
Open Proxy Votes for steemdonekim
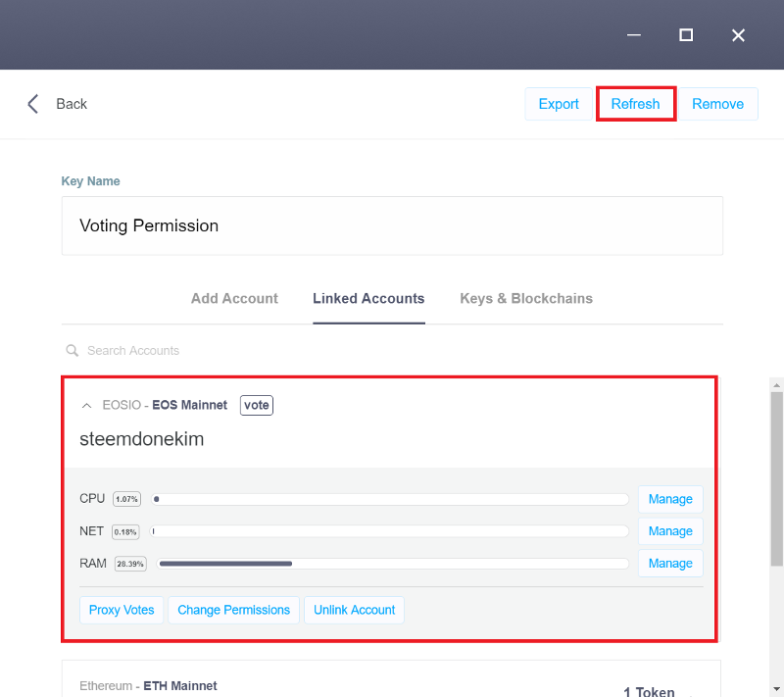click(x=122, y=610)
